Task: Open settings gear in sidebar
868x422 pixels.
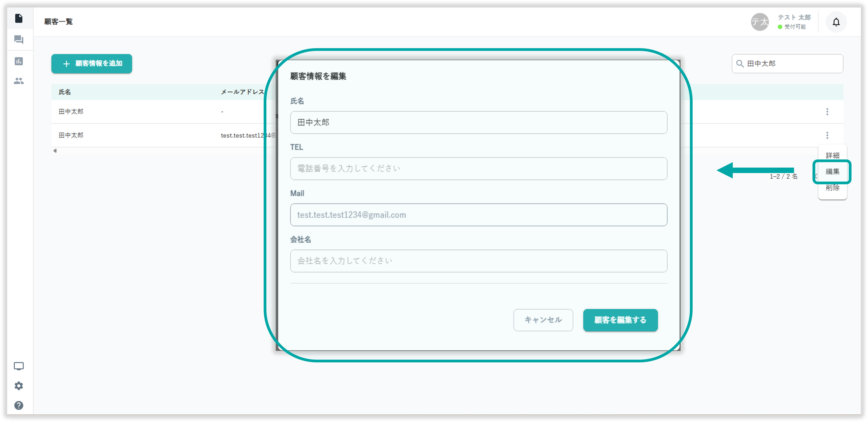Action: tap(19, 385)
